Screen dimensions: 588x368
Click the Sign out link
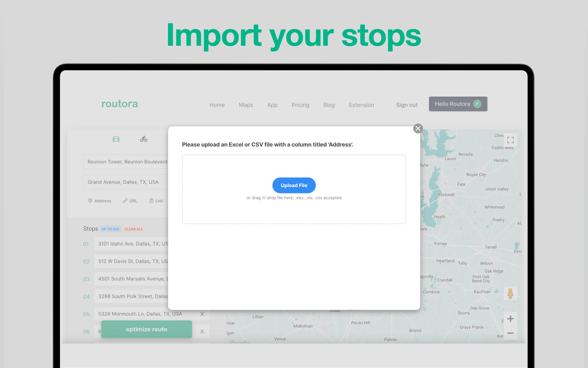[x=407, y=105]
